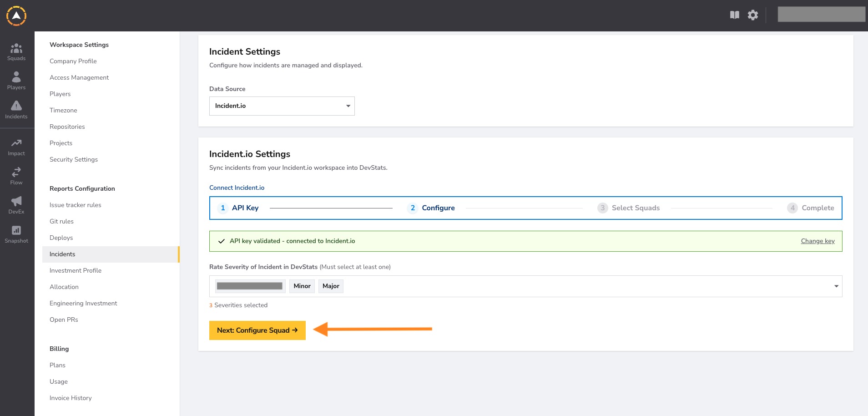Click the Minor severity tag
This screenshot has width=868, height=416.
pos(302,286)
